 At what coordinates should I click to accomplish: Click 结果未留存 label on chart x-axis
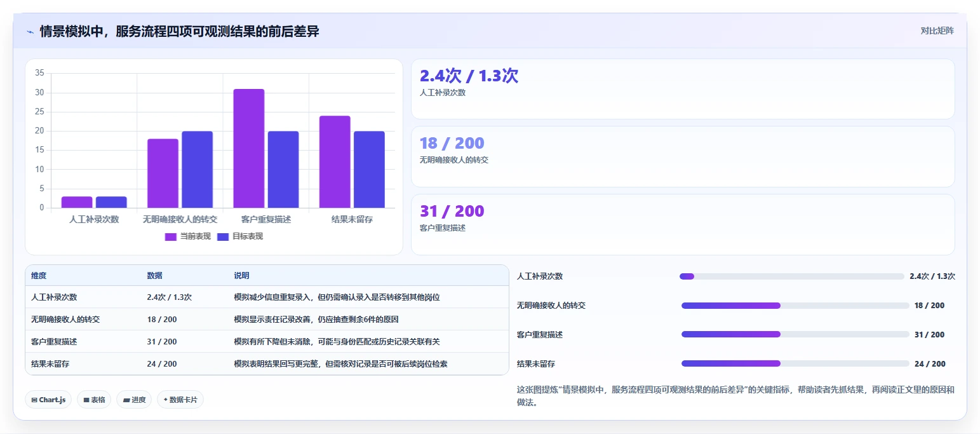pyautogui.click(x=352, y=219)
